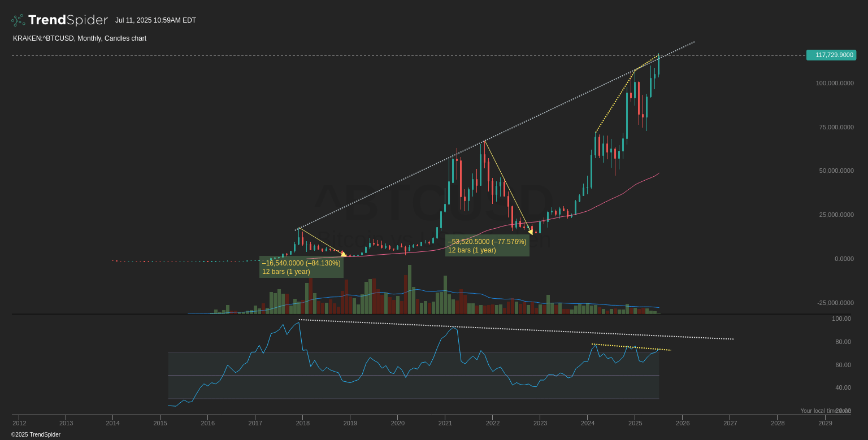Toggle the -53,520.5000 (-77.576%) annotation box
This screenshot has width=868, height=440.
click(487, 246)
